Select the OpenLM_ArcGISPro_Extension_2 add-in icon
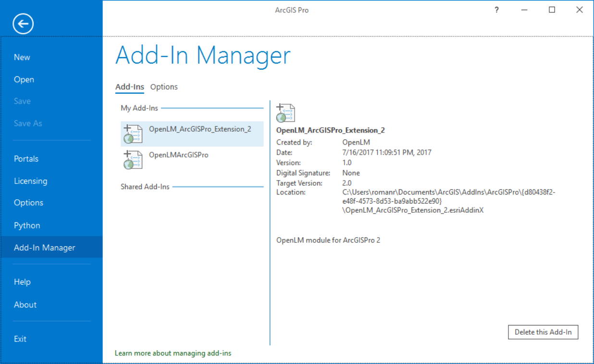 pos(132,134)
